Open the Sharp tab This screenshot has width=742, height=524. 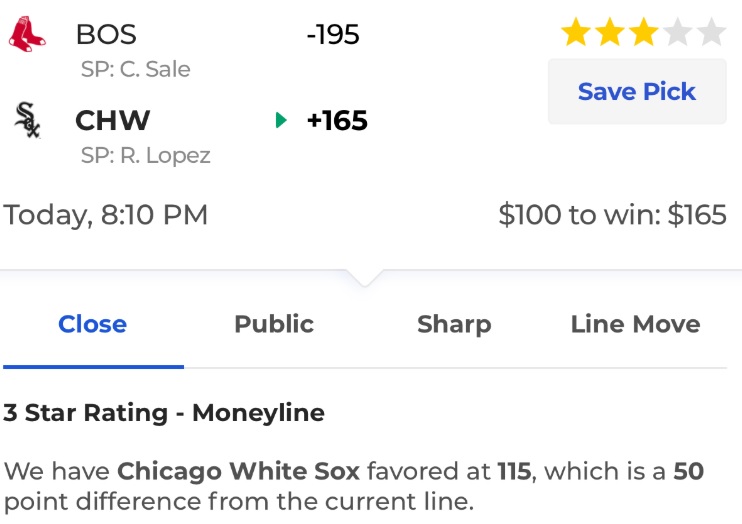454,325
